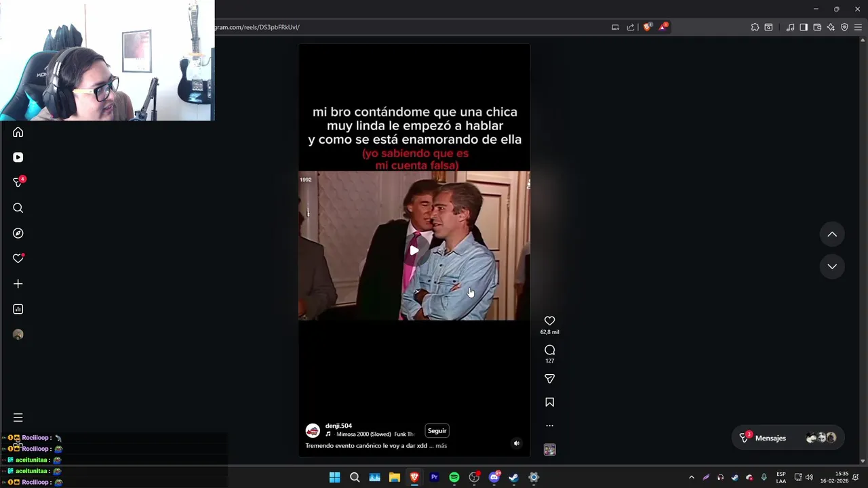The height and width of the screenshot is (488, 868).
Task: Open Windows taskbar search
Action: 355,477
